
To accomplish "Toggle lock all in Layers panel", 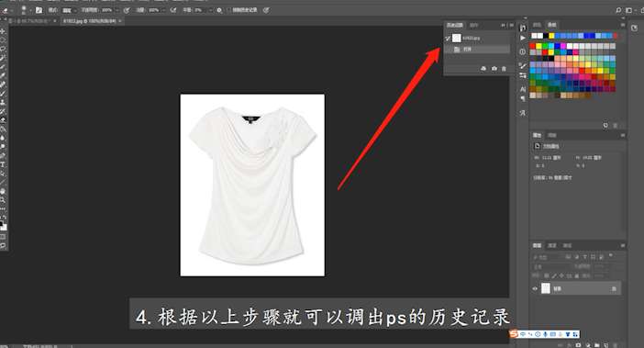I will click(577, 275).
